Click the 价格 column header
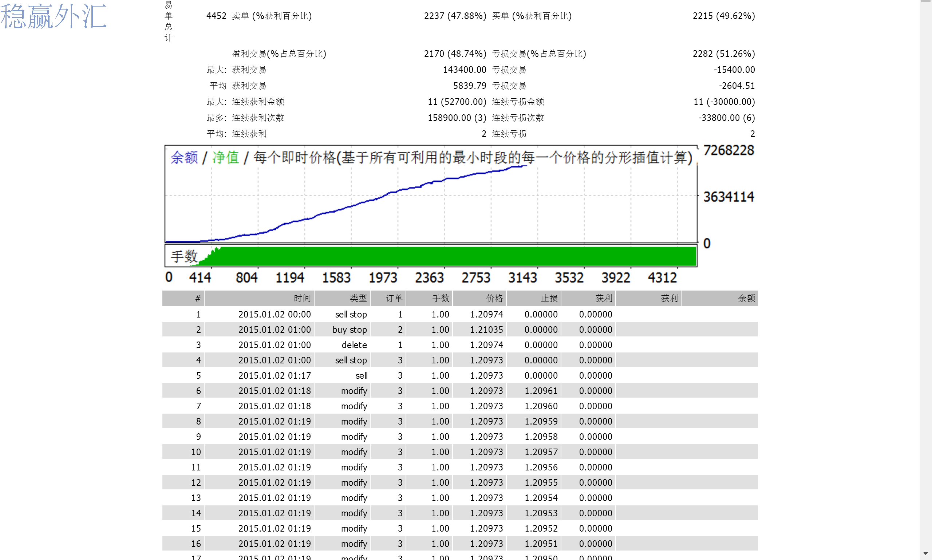 [479, 298]
